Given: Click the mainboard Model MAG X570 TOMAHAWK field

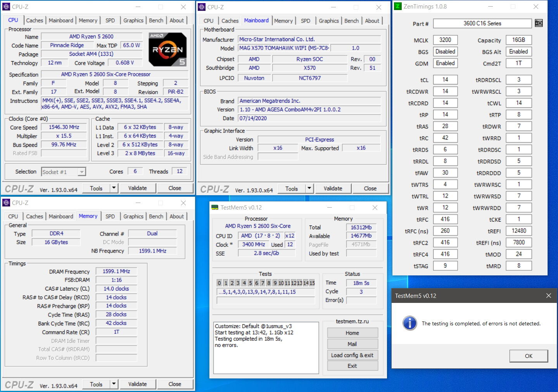Looking at the screenshot, I should (x=284, y=48).
